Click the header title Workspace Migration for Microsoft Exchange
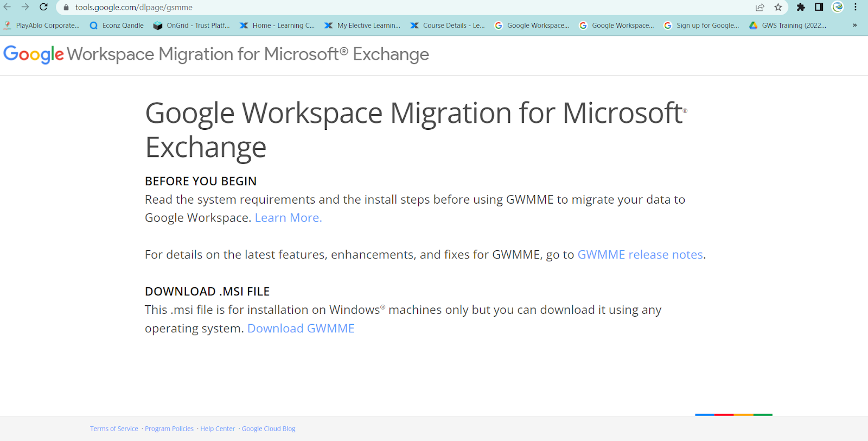868x441 pixels. [248, 54]
